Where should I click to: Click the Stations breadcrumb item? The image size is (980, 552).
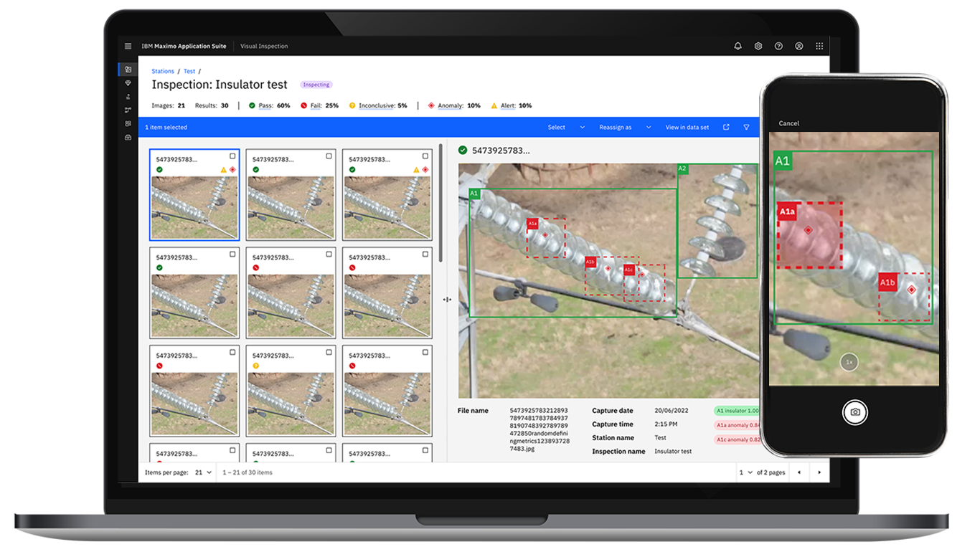pos(162,71)
